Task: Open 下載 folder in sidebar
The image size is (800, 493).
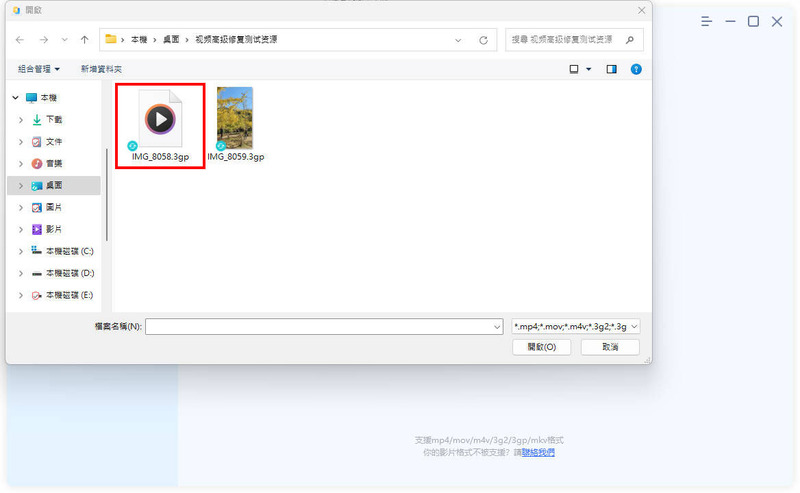Action: (54, 119)
